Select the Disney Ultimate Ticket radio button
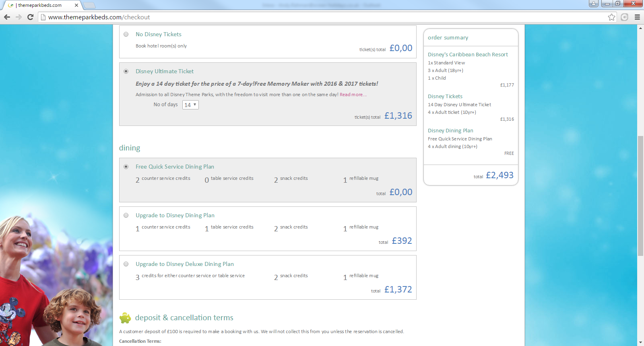This screenshot has height=346, width=644. tap(126, 71)
